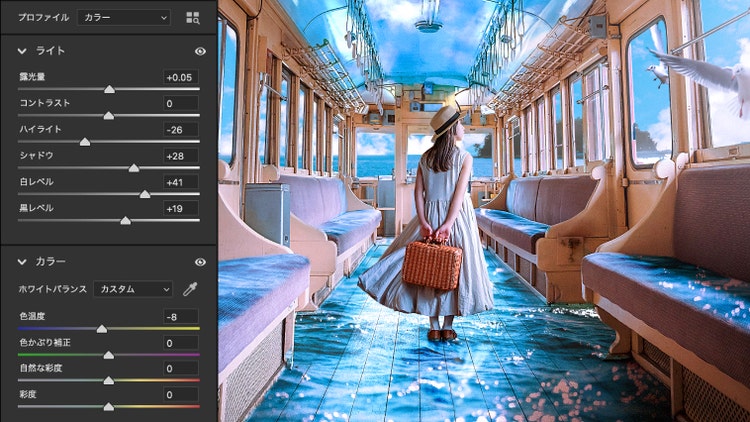Click the 黒レベル value field +19
Image resolution: width=750 pixels, height=422 pixels.
pyautogui.click(x=180, y=209)
